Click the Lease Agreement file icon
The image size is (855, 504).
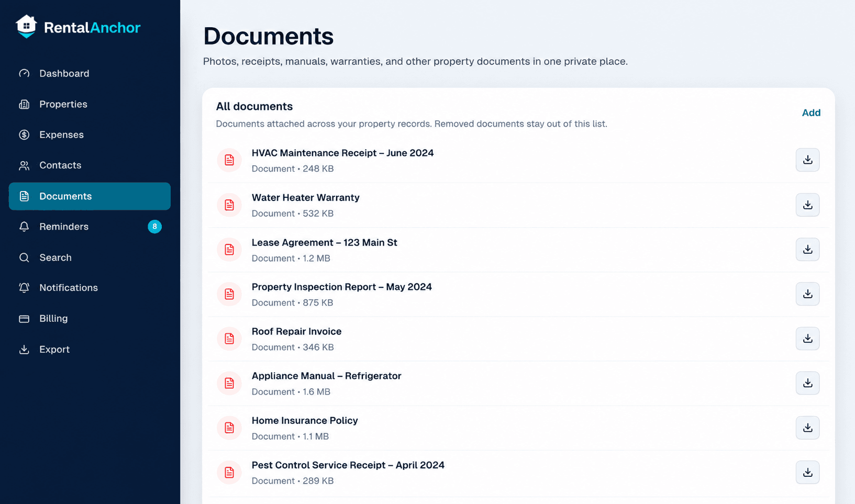click(x=229, y=250)
